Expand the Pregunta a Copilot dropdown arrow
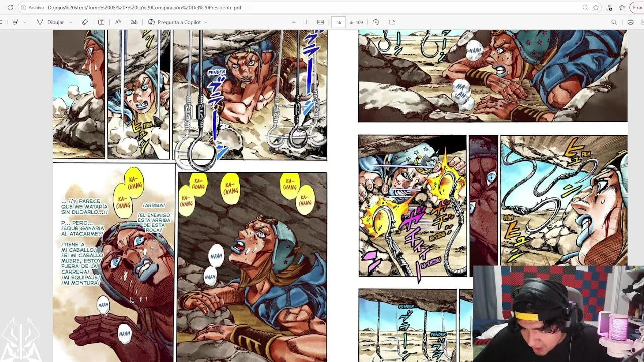The width and height of the screenshot is (644, 362). click(206, 22)
